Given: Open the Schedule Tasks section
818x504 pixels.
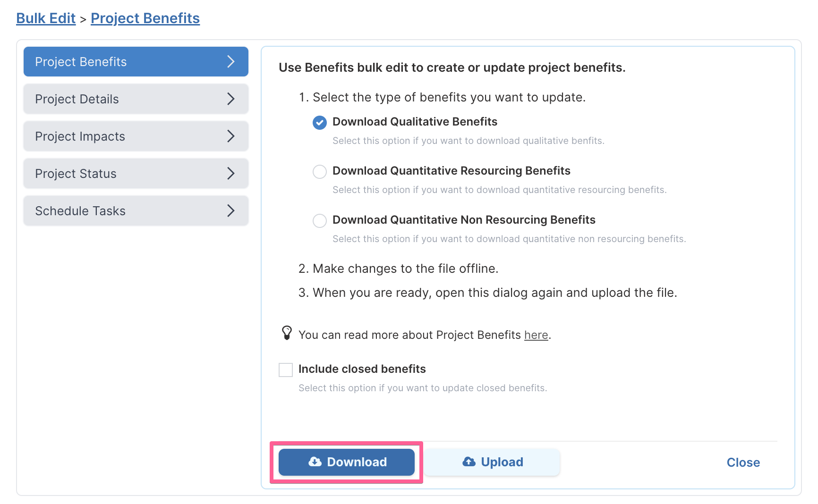Looking at the screenshot, I should tap(136, 211).
